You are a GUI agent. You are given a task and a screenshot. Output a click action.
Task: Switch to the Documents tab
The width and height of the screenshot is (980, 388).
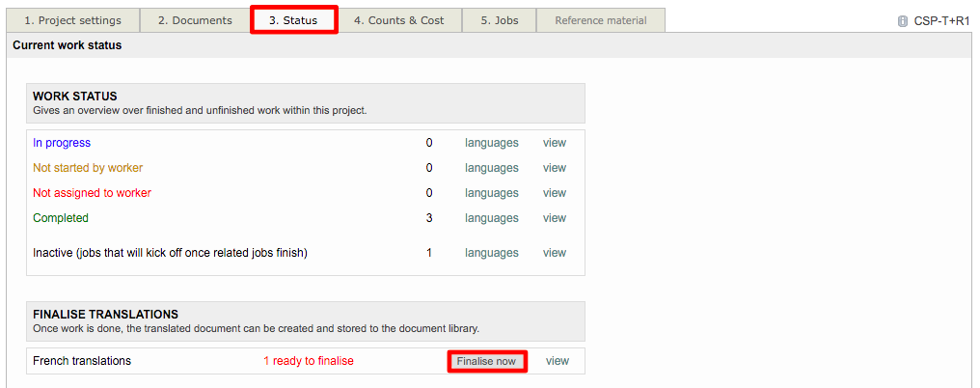[195, 20]
